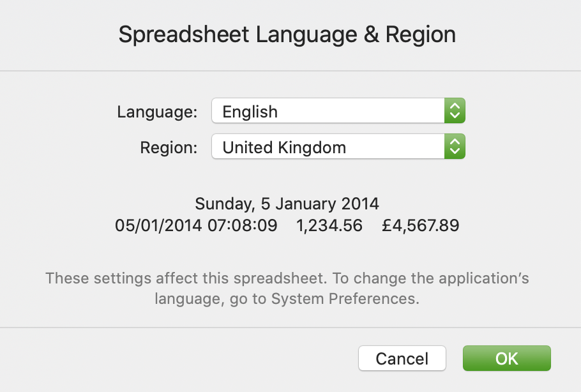
Task: Click the United Kingdom text in the Region field
Action: (x=284, y=148)
